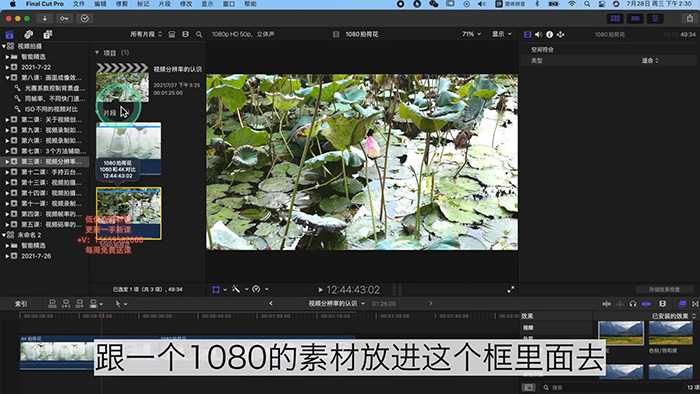700x394 pixels.
Task: Open the 所有片段 clip filter dropdown
Action: pyautogui.click(x=146, y=34)
